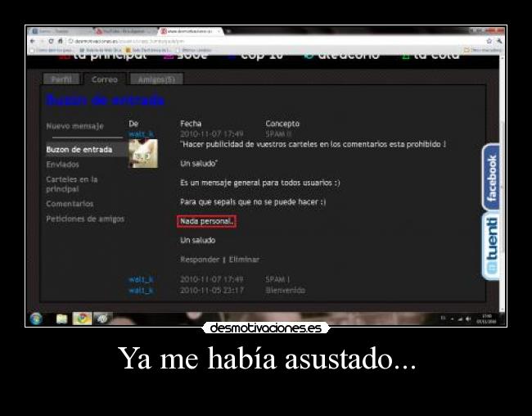This screenshot has width=532, height=416.
Task: Click Responder under the message
Action: [x=200, y=260]
